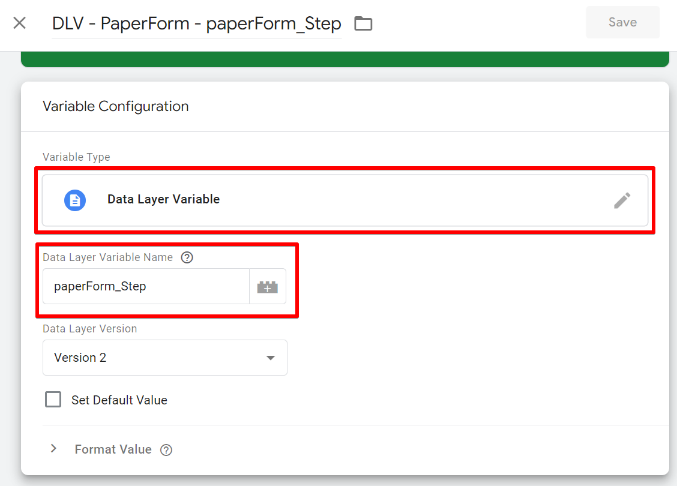This screenshot has width=677, height=486.
Task: Click the Set Default Value label text
Action: click(119, 400)
